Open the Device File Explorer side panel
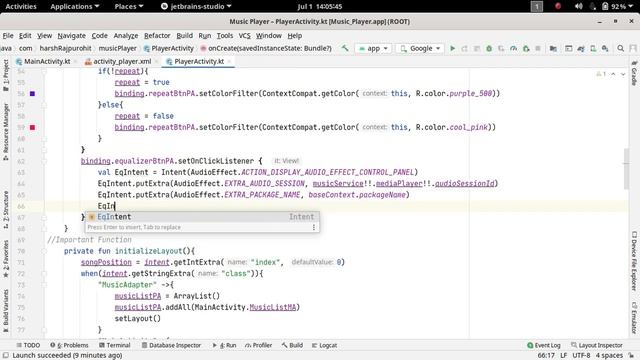The image size is (640, 360). 634,261
